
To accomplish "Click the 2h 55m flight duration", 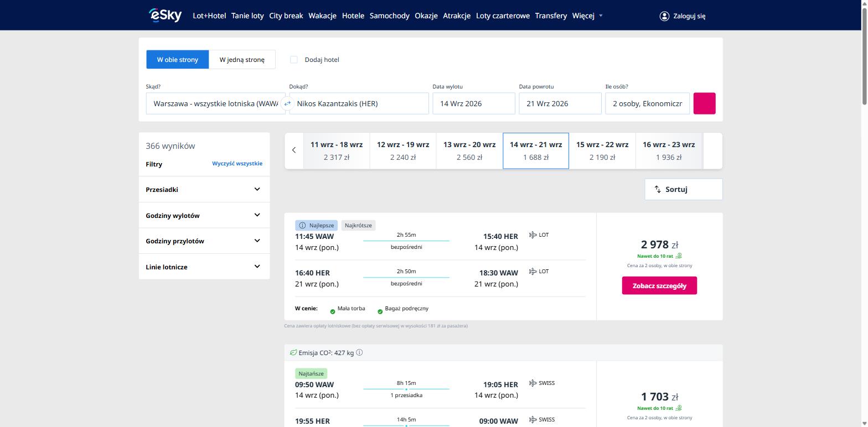I will click(406, 235).
